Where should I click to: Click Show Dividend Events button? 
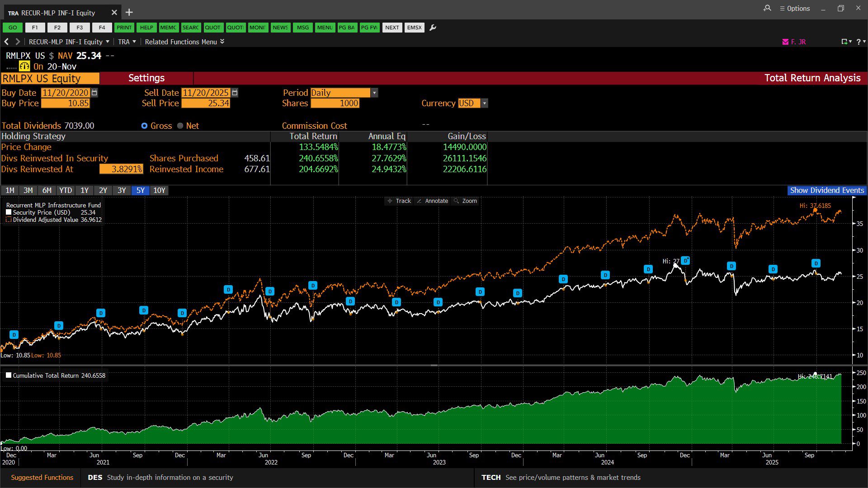827,190
